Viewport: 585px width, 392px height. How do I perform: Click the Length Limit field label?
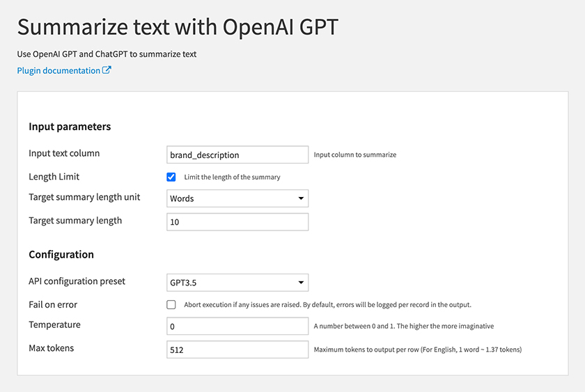click(x=54, y=177)
